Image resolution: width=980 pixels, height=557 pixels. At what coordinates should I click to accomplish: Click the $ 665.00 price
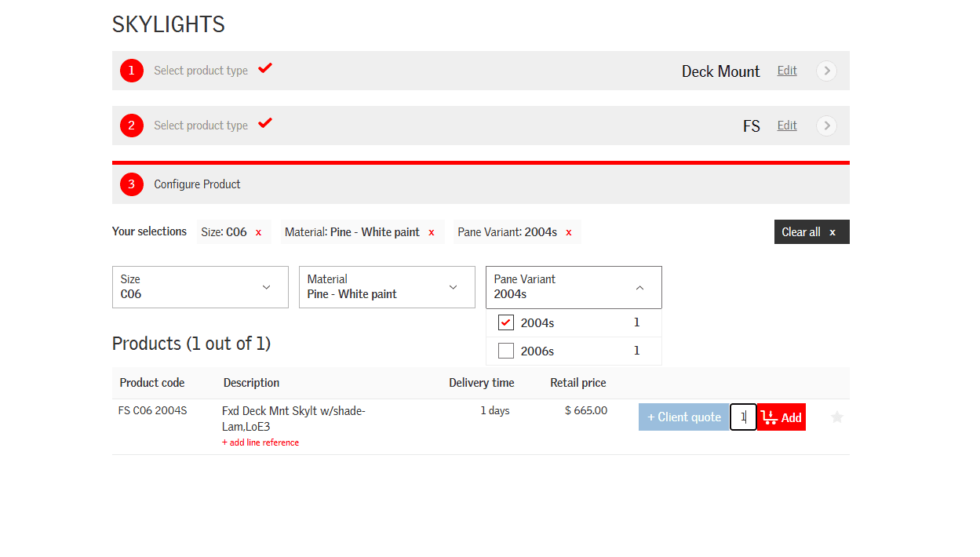click(586, 410)
